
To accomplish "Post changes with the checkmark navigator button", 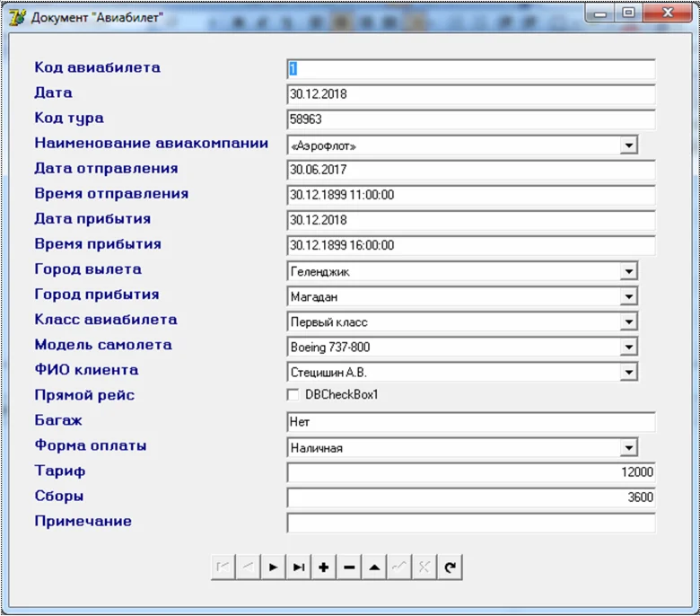I will point(400,567).
